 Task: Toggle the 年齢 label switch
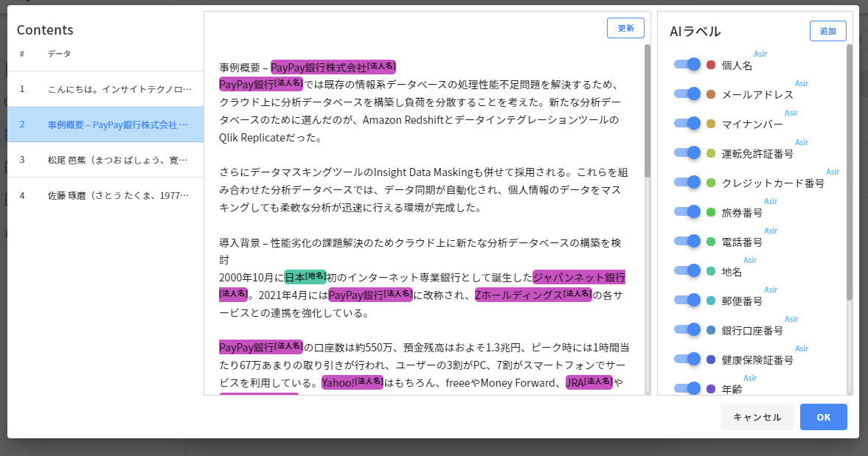point(687,388)
